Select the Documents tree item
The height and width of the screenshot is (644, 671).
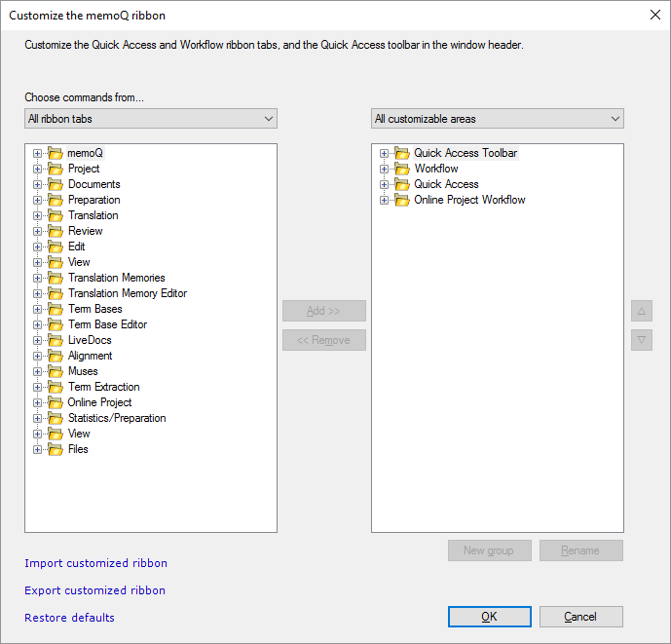[93, 184]
